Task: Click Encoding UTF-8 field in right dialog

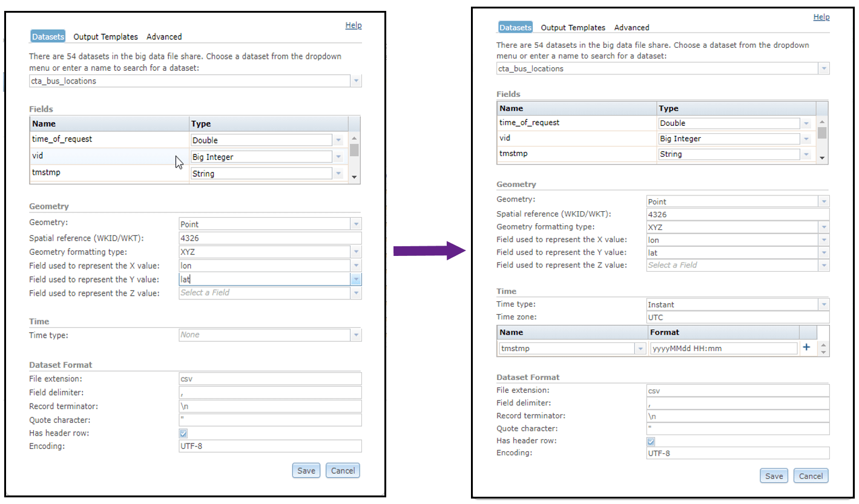Action: tap(737, 453)
